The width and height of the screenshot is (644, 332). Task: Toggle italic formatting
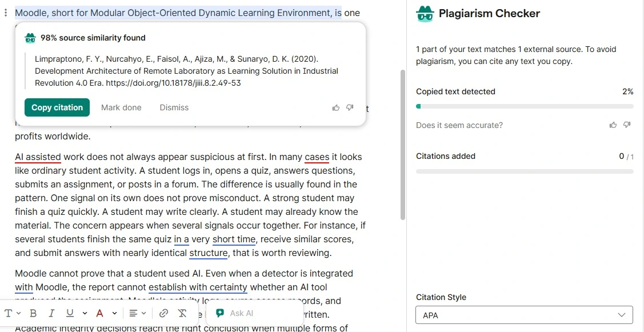(51, 314)
